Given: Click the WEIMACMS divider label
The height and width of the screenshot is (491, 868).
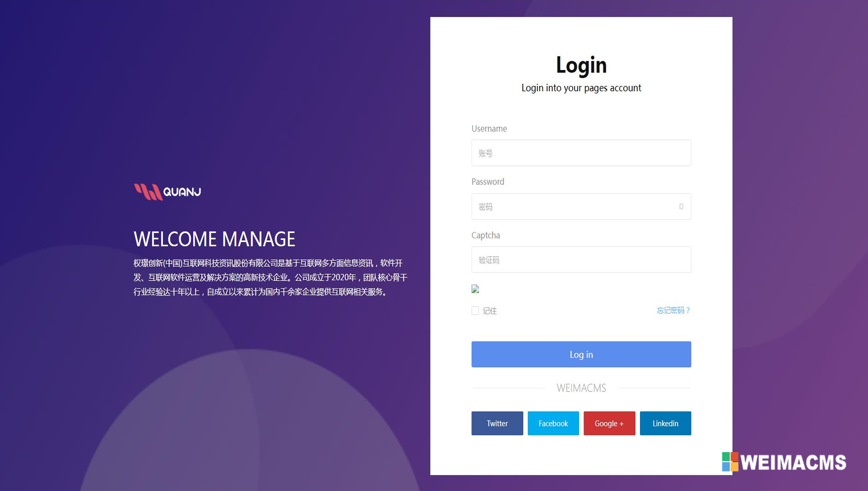Looking at the screenshot, I should 581,388.
